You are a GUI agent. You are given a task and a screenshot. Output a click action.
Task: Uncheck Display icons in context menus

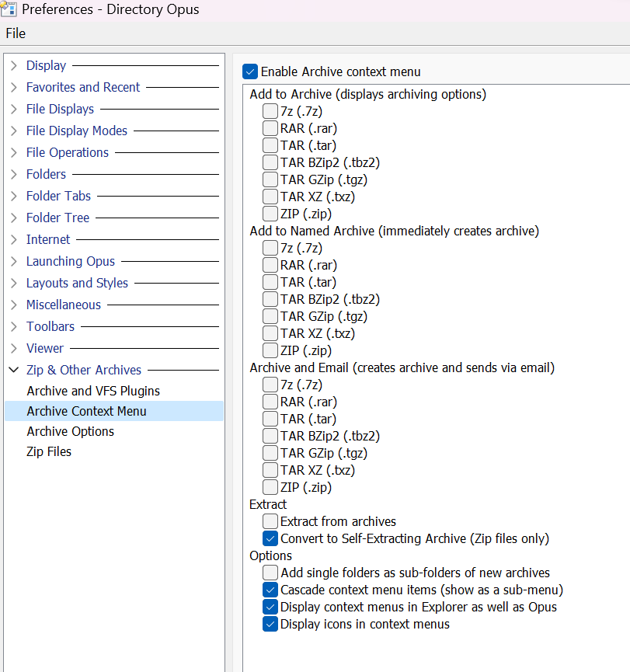tap(270, 624)
